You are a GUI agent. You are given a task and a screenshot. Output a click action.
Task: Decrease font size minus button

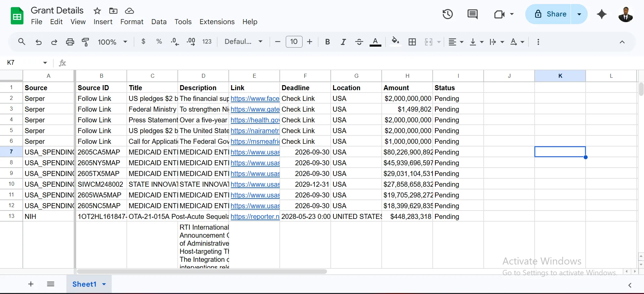(x=277, y=42)
